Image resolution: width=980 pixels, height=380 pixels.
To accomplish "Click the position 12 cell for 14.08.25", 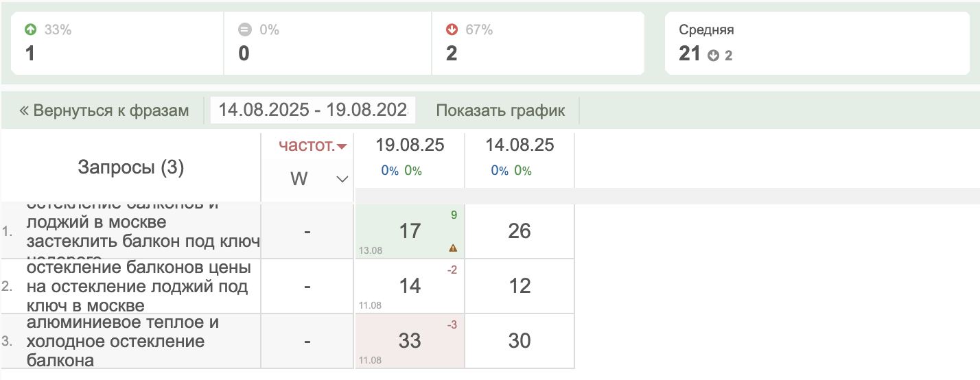I will 520,286.
